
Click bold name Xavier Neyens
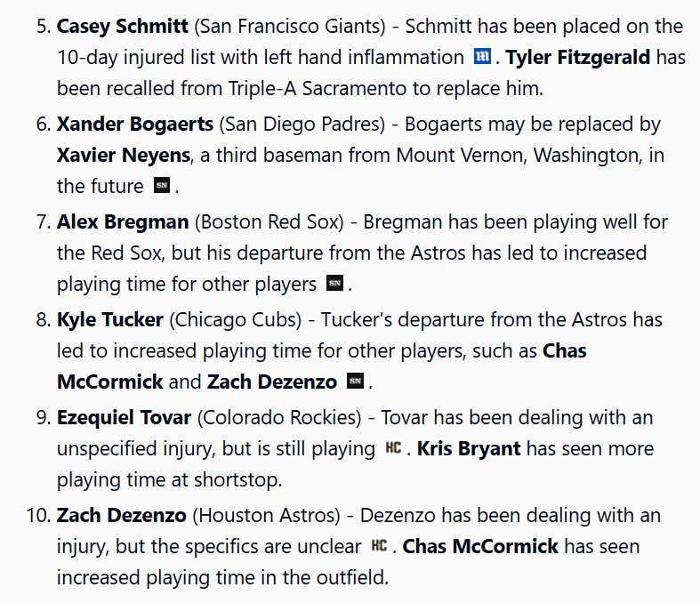tap(124, 155)
